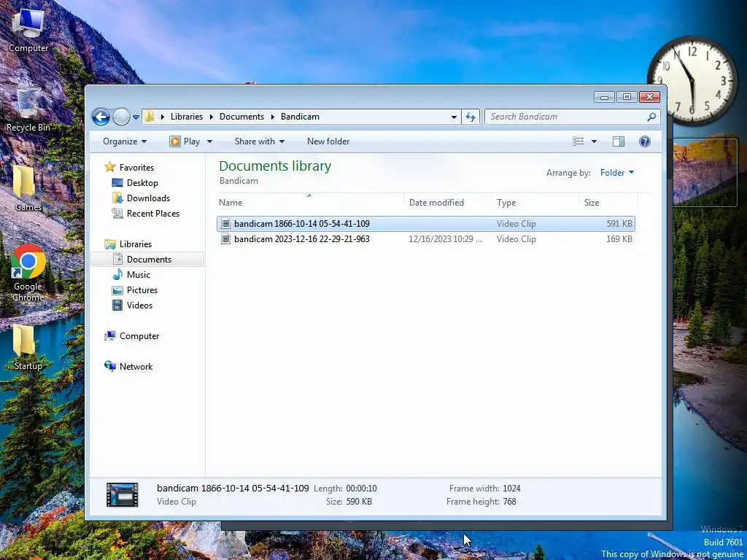The image size is (747, 560).
Task: Open Windows Help question mark
Action: pyautogui.click(x=645, y=141)
